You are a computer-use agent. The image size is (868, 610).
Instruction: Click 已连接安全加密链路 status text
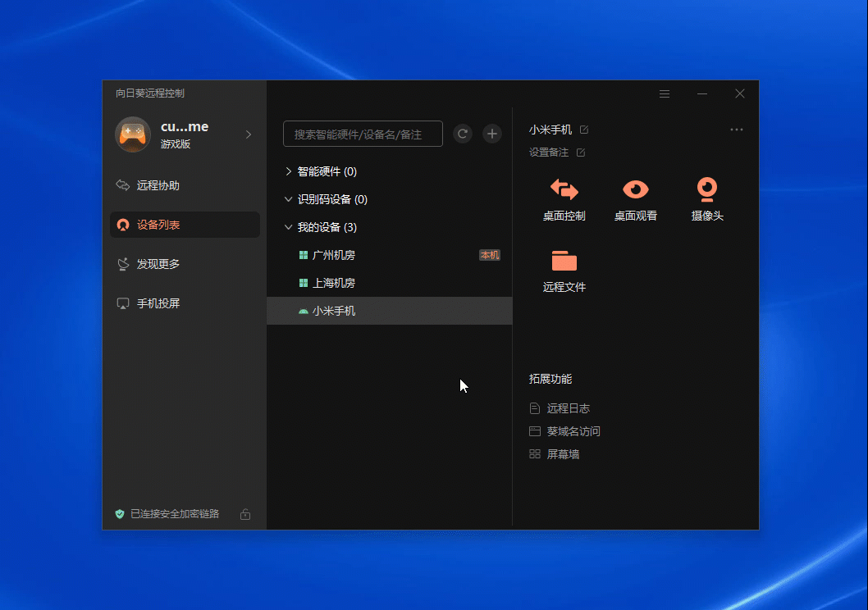click(x=175, y=514)
